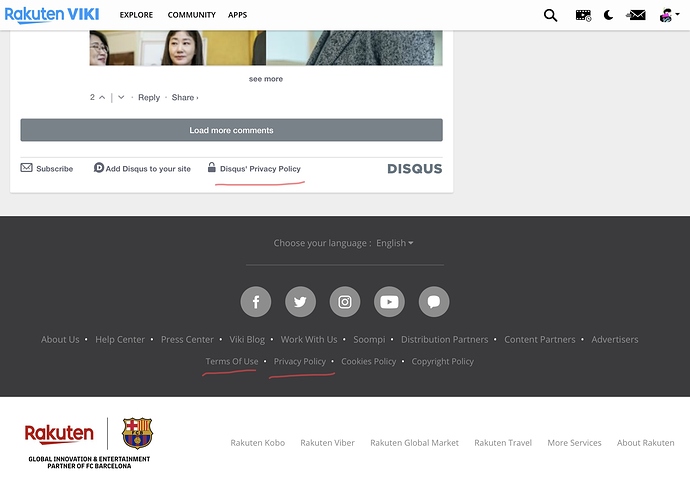Click the Load more comments button

coord(231,130)
